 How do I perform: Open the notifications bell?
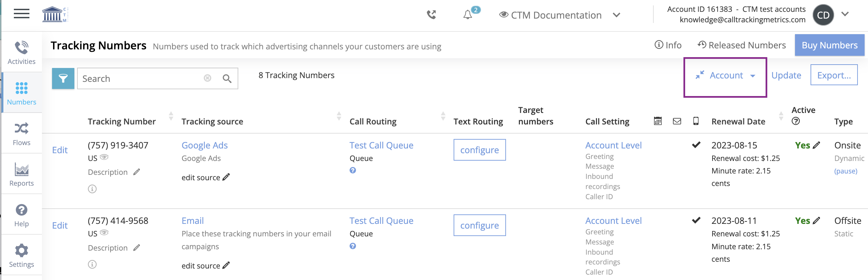tap(467, 15)
